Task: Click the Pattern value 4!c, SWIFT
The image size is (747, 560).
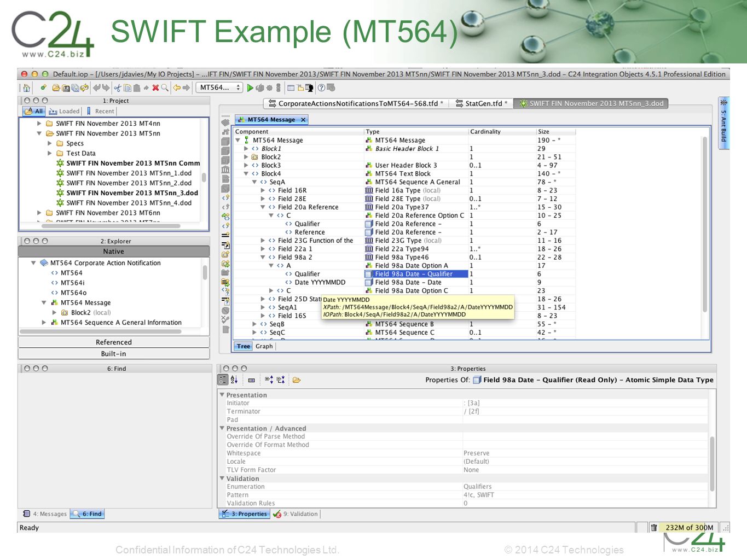Action: coord(478,495)
